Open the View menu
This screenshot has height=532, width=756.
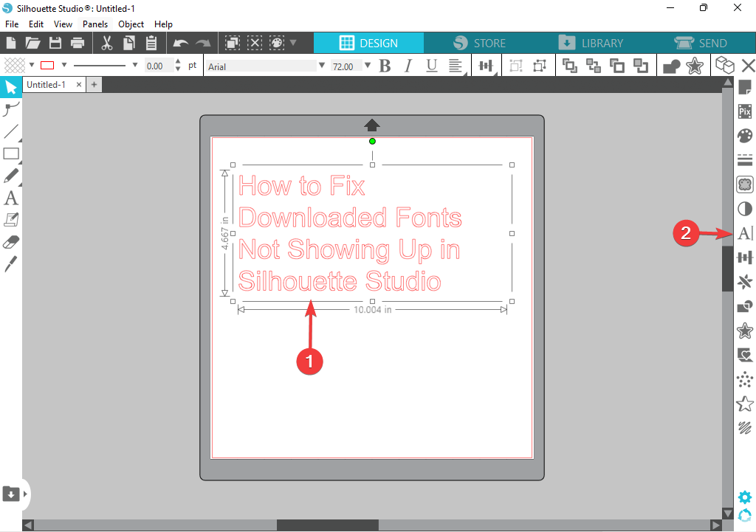63,24
